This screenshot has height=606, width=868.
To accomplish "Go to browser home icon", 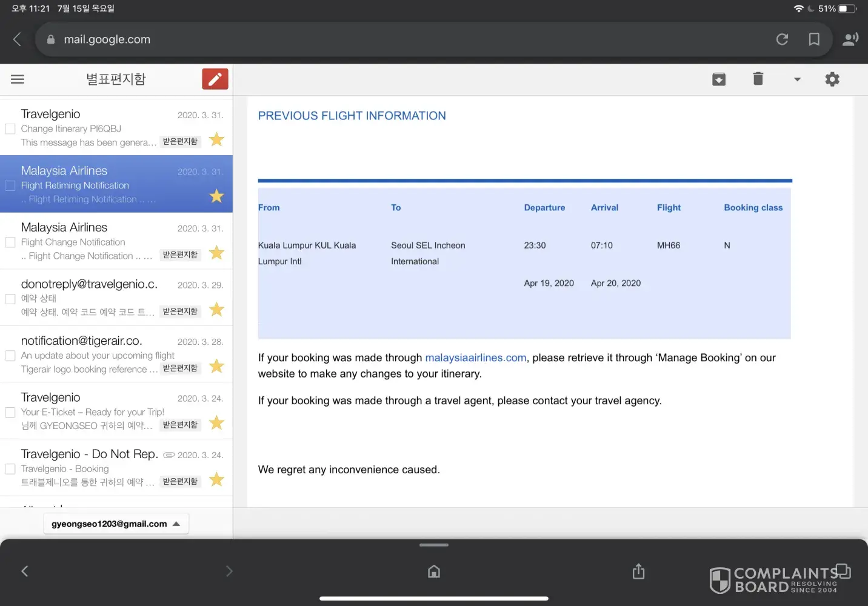I will click(434, 571).
